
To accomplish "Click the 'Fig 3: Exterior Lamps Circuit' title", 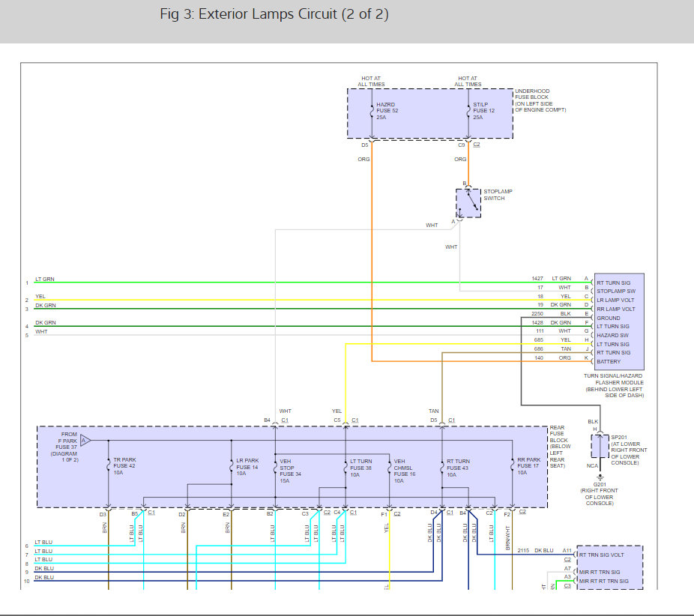I will click(x=274, y=14).
